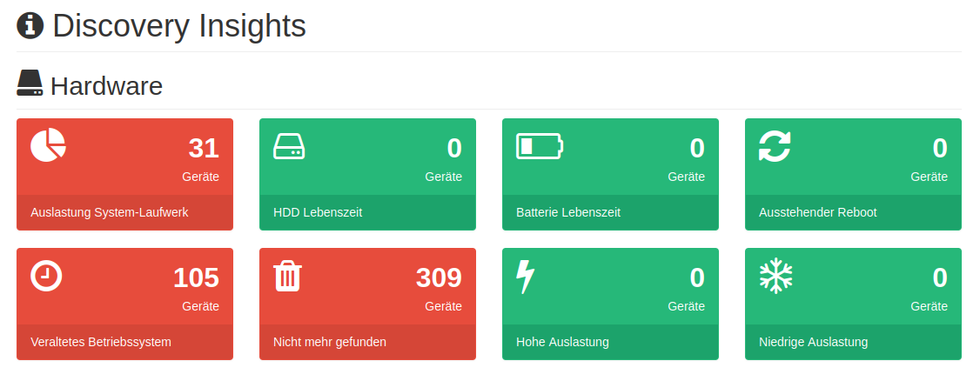Screen dimensions: 980x381
Task: Select the Niedrige Auslastung footer label
Action: point(813,342)
